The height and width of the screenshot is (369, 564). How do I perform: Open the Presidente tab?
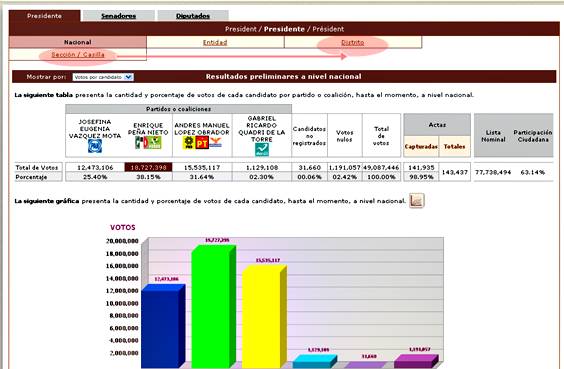coord(45,16)
